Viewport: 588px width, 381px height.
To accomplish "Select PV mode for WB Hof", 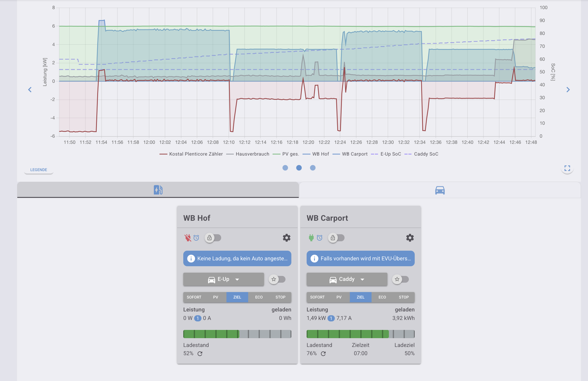I will pos(216,297).
